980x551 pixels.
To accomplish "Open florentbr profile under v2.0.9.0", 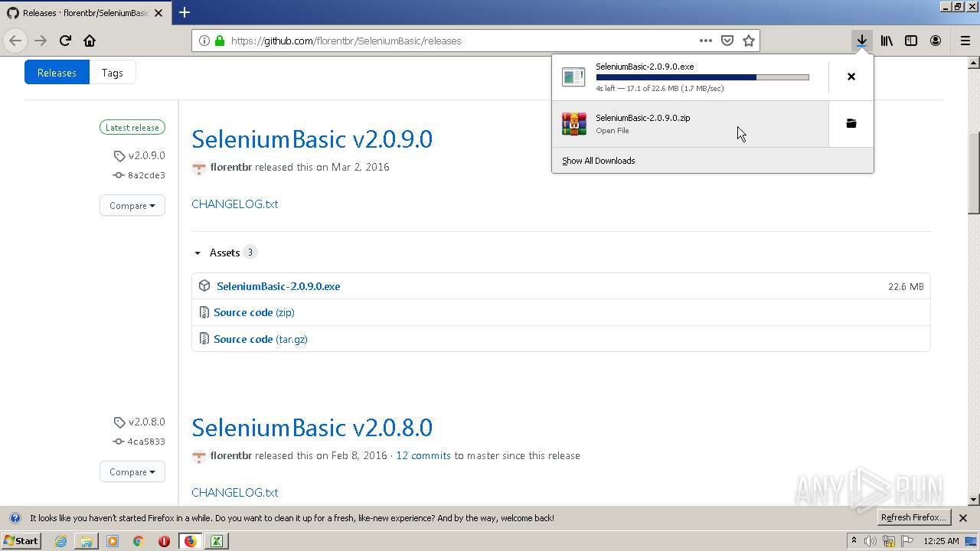I will pos(231,167).
